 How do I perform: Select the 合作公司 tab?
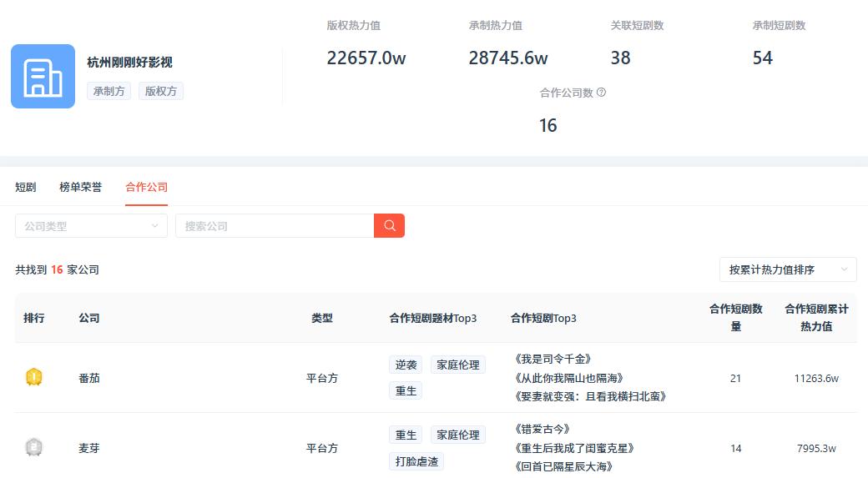(x=146, y=187)
